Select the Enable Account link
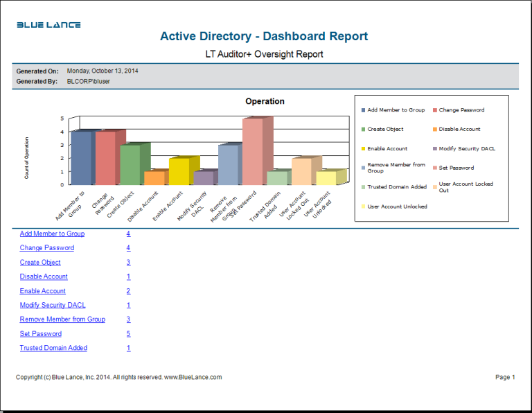532x413 pixels. pos(42,291)
